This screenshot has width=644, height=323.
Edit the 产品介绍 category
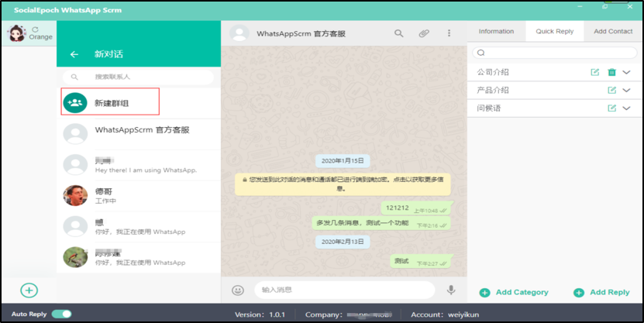click(x=612, y=91)
